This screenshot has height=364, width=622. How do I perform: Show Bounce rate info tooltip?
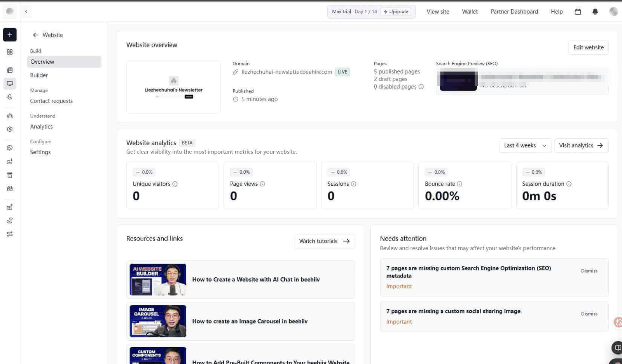pyautogui.click(x=460, y=184)
